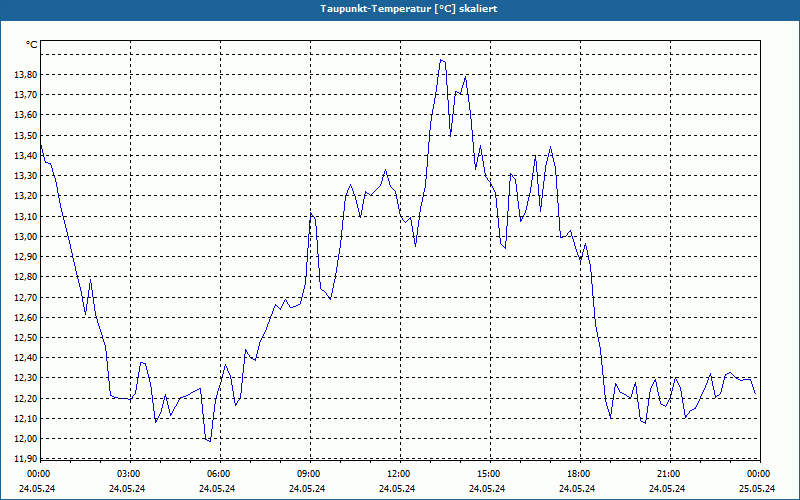
Task: Select the y-axis value '13,00'
Action: [26, 237]
